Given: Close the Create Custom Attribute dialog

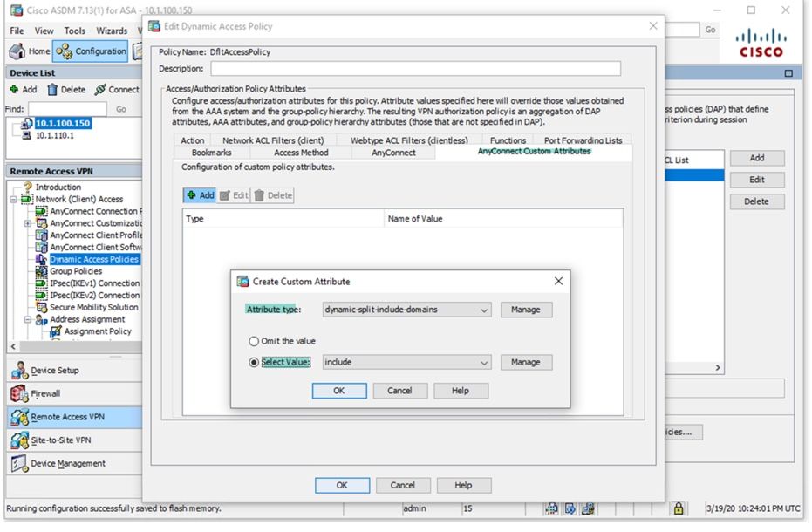Looking at the screenshot, I should click(x=558, y=282).
